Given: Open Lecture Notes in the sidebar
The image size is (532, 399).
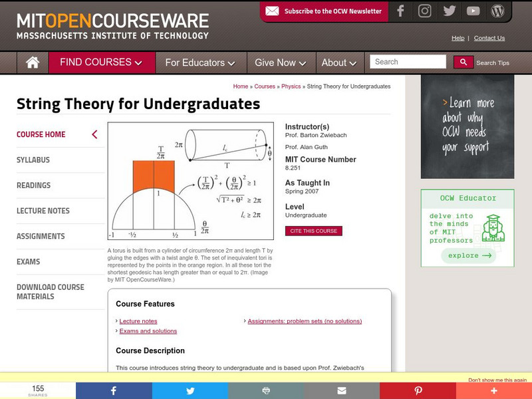Looking at the screenshot, I should pyautogui.click(x=43, y=211).
